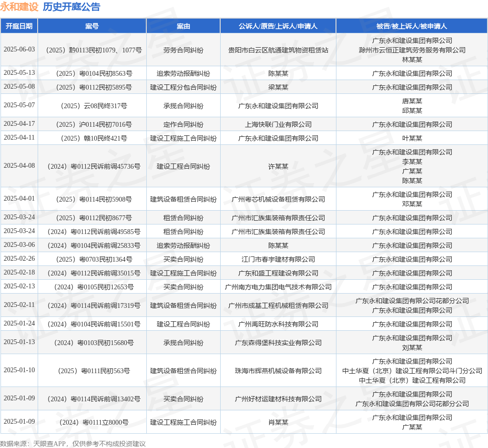Viewport: 488px width, 448px height.
Task: Click plaintiff 广州南方电力集团电气技术有限公司
Action: [278, 287]
